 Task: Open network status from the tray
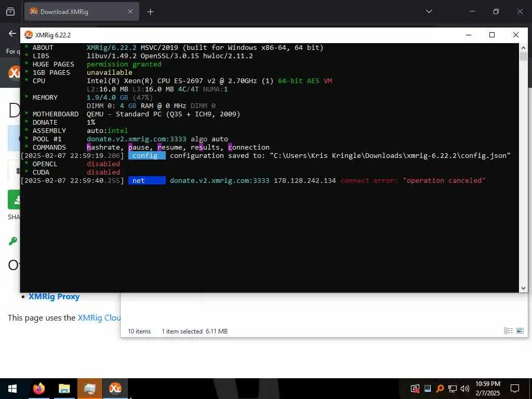tap(453, 389)
